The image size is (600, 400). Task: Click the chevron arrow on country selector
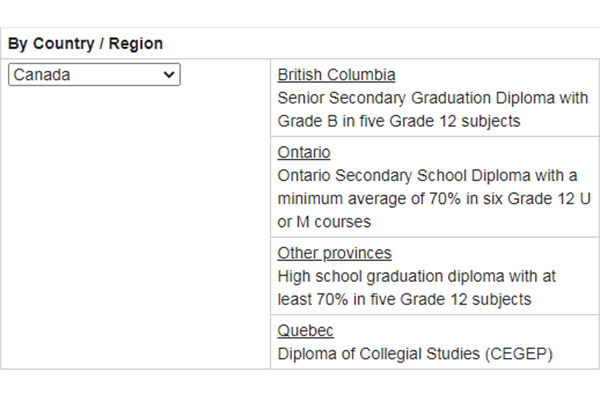169,75
